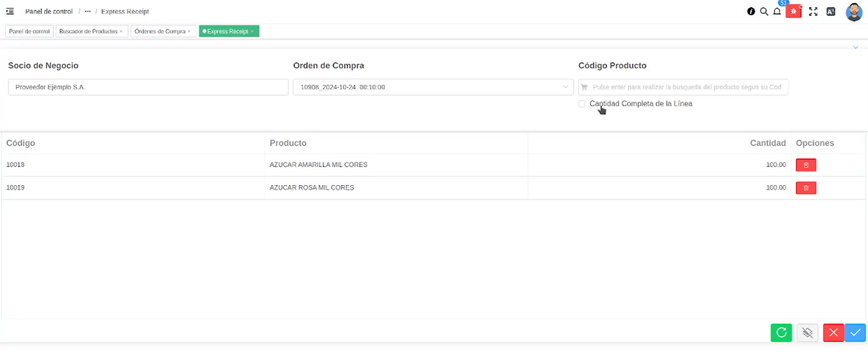Collapse the panel with top-right chevron
This screenshot has width=868, height=357.
[856, 47]
